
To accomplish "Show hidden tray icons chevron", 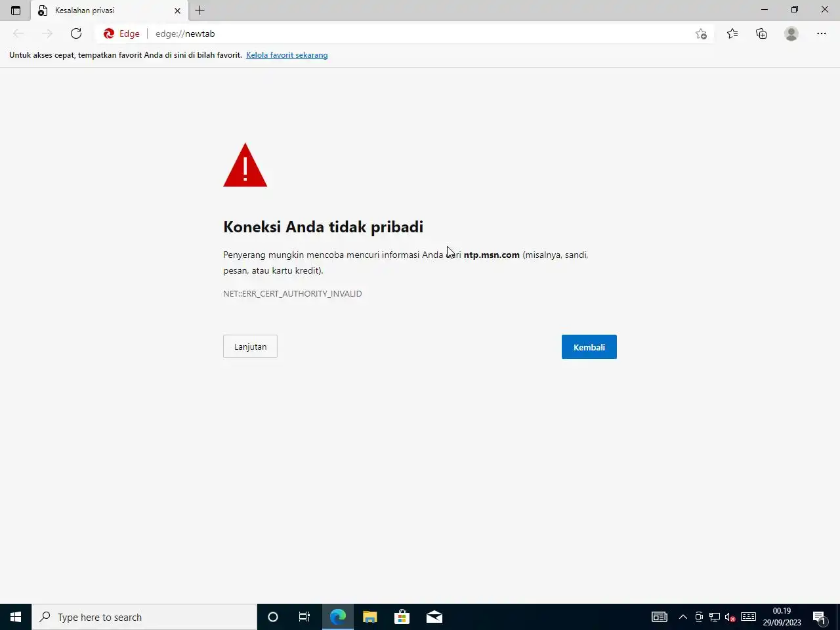I will (682, 617).
